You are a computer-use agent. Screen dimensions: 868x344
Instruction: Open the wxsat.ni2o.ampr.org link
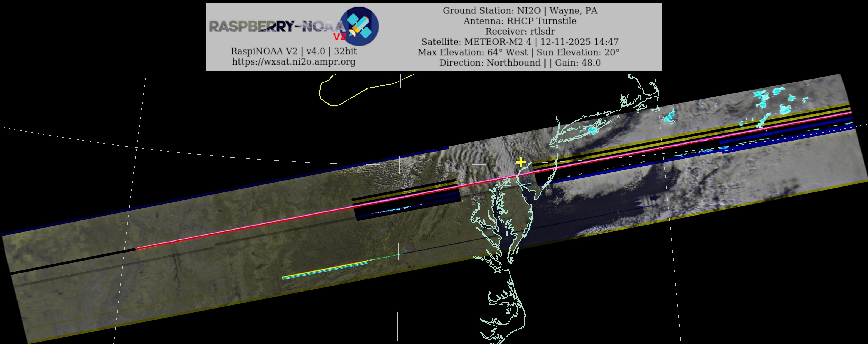(x=293, y=62)
